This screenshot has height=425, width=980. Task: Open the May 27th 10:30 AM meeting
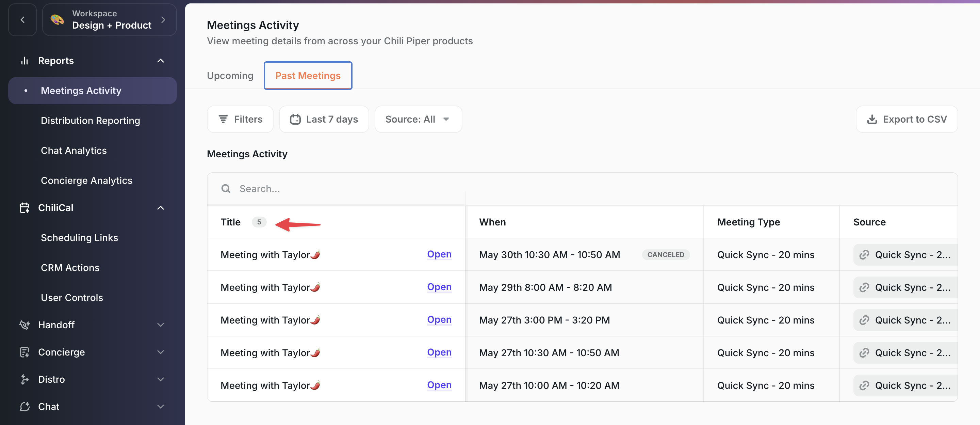439,352
